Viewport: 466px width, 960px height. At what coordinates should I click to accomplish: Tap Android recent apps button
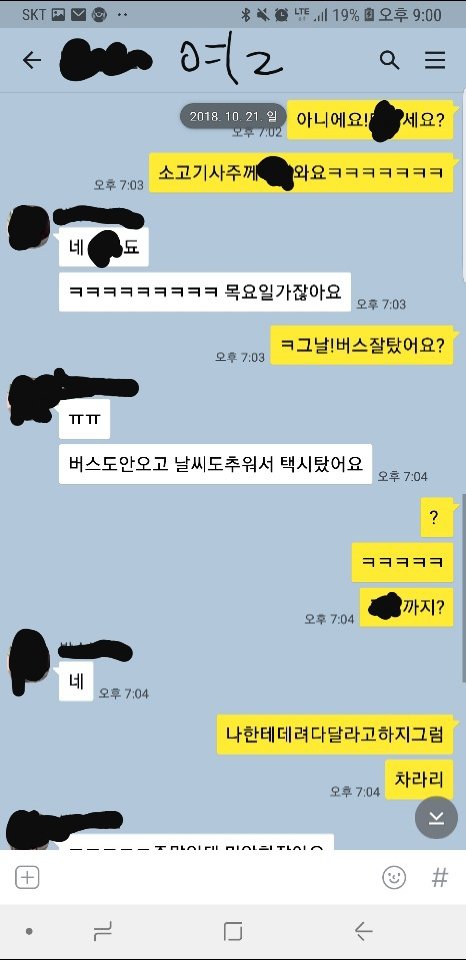point(103,932)
